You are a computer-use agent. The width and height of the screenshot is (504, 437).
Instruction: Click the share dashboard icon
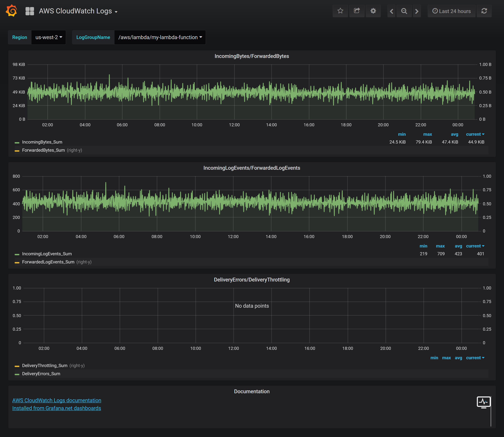tap(357, 11)
